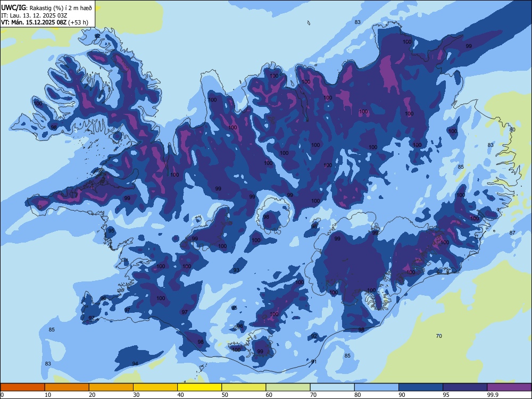
Task: Click the map humidity value '87'
Action: tap(512, 233)
